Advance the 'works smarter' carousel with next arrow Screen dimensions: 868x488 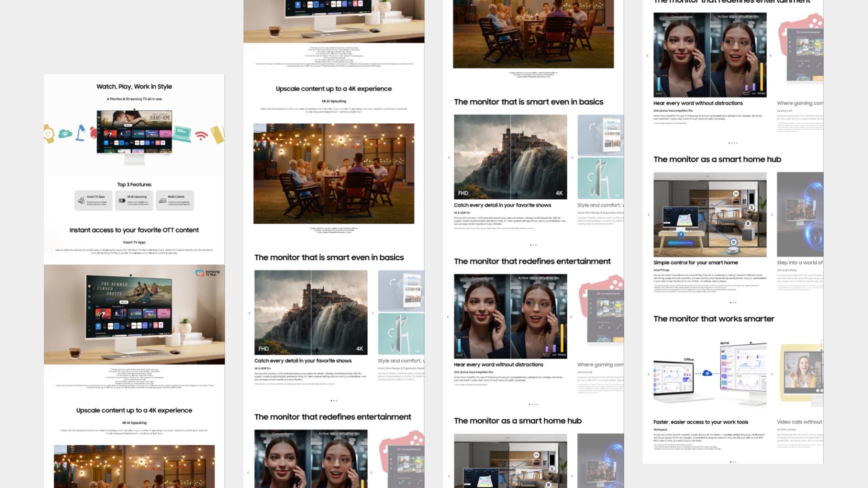pyautogui.click(x=772, y=374)
